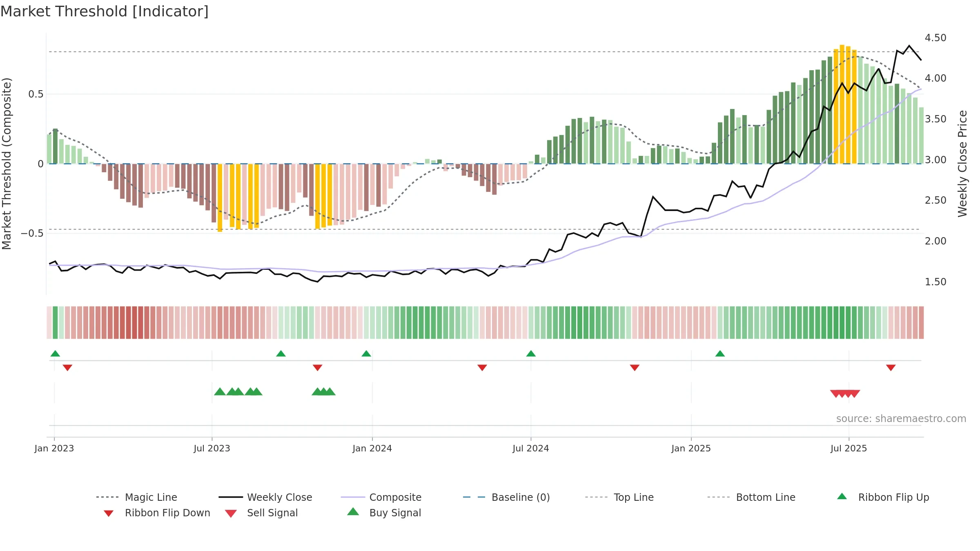
Task: Click the 1.50 price axis tick
Action: [x=935, y=282]
